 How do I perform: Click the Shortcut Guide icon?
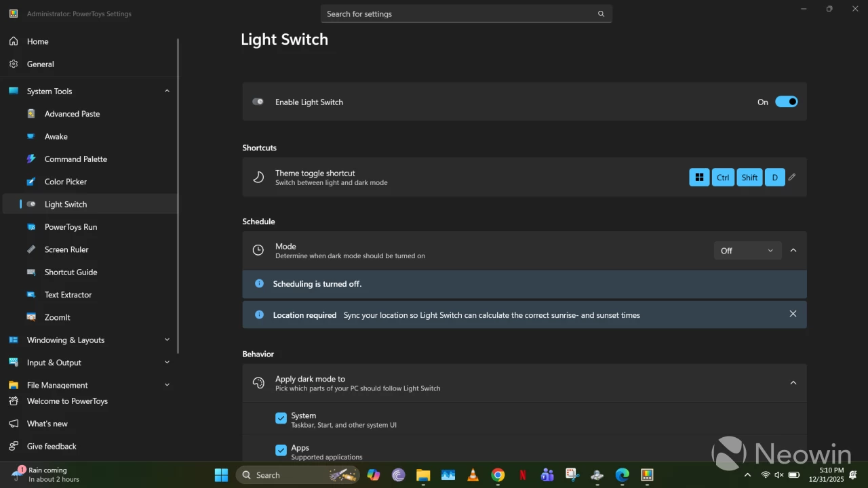coord(31,272)
